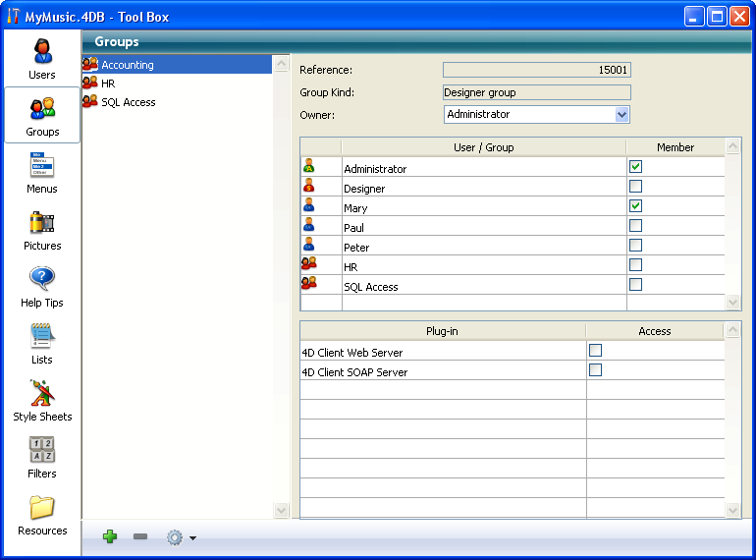Open the Menus editor icon
Viewport: 756px width, 560px height.
[42, 173]
